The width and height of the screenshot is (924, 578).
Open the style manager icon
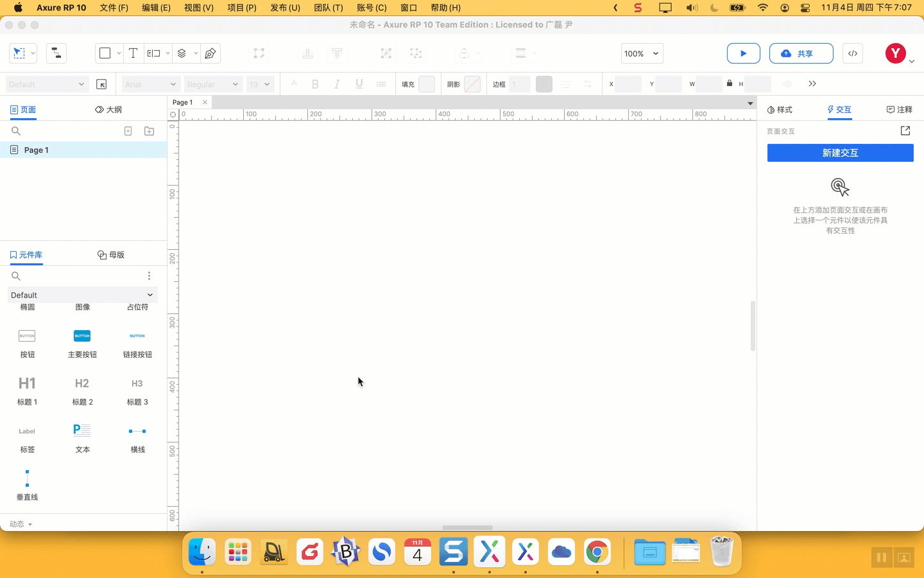pyautogui.click(x=101, y=84)
